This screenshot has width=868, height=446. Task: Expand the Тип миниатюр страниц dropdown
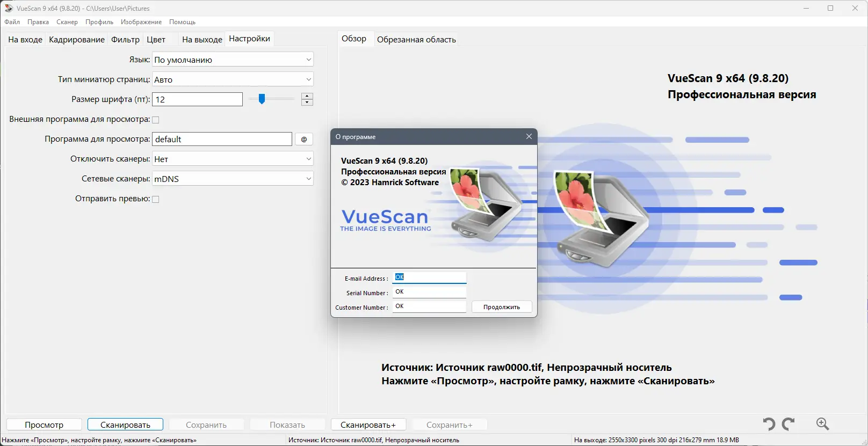[233, 79]
